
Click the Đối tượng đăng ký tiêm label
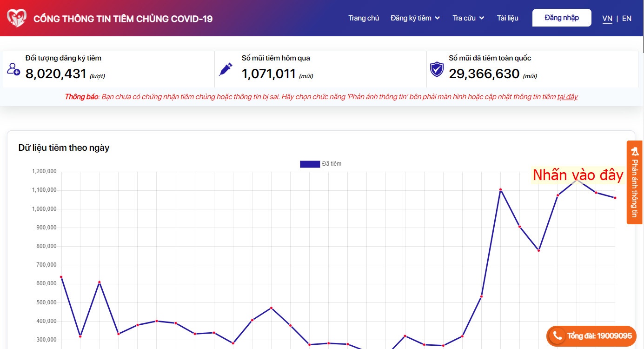point(63,58)
